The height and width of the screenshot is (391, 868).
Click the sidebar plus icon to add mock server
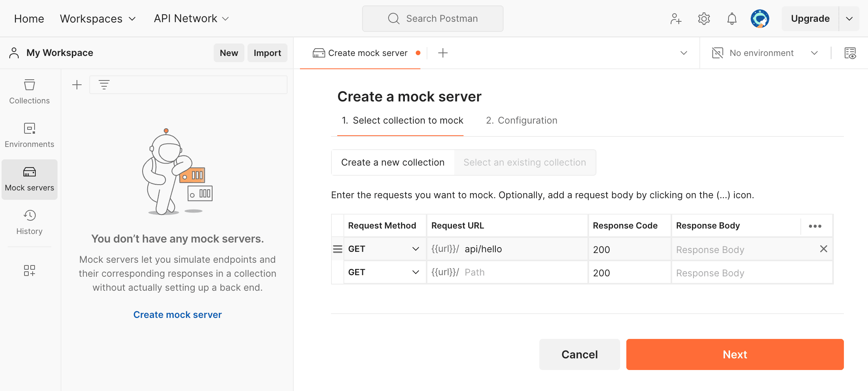click(77, 85)
